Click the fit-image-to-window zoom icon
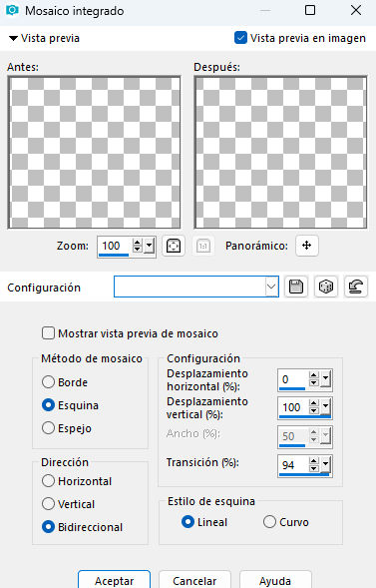The image size is (376, 588). 173,246
